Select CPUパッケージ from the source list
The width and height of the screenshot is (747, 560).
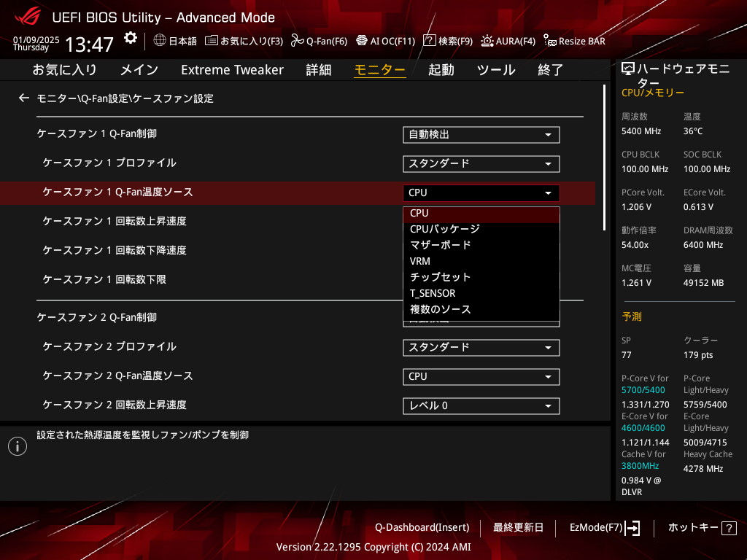(x=444, y=229)
